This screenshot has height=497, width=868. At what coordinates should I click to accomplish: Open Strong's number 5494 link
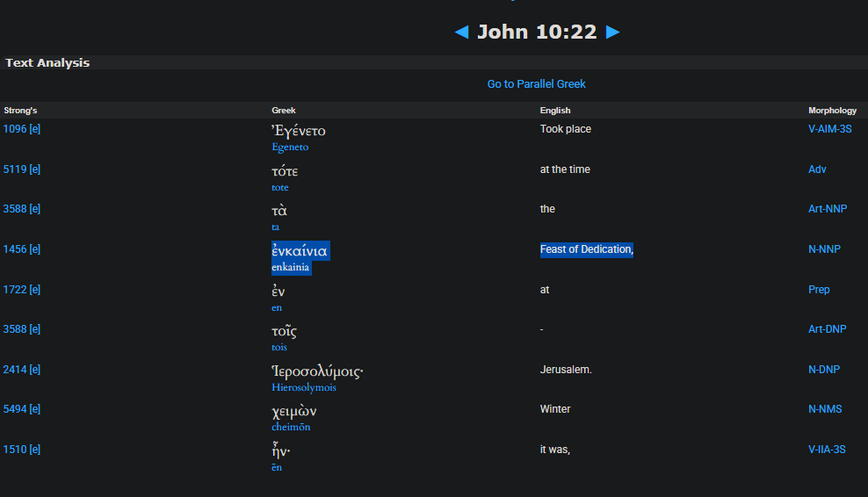(15, 409)
